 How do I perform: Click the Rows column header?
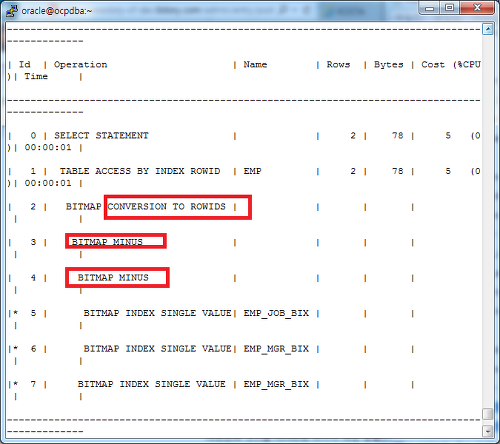pyautogui.click(x=338, y=65)
